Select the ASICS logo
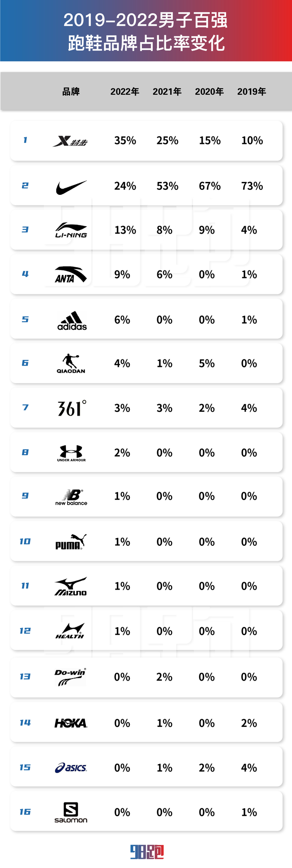The height and width of the screenshot is (868, 292). (x=71, y=768)
